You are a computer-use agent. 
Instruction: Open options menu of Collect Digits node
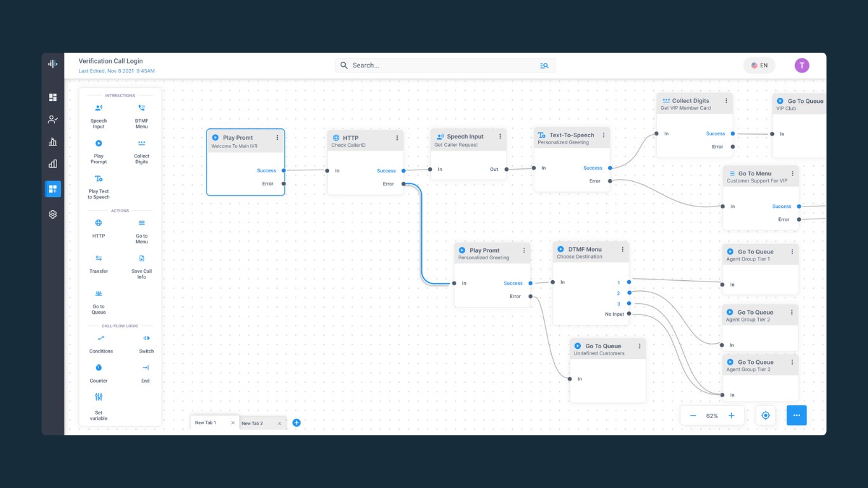726,101
